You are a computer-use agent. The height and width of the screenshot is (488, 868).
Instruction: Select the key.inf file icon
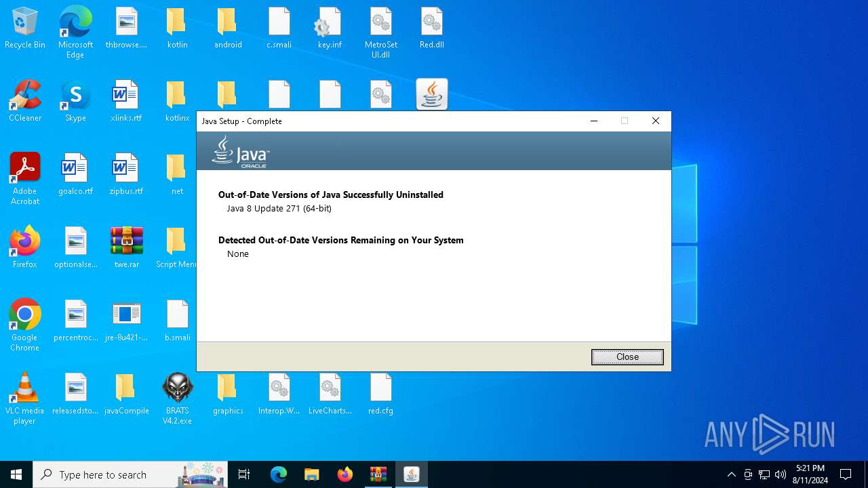pos(330,28)
